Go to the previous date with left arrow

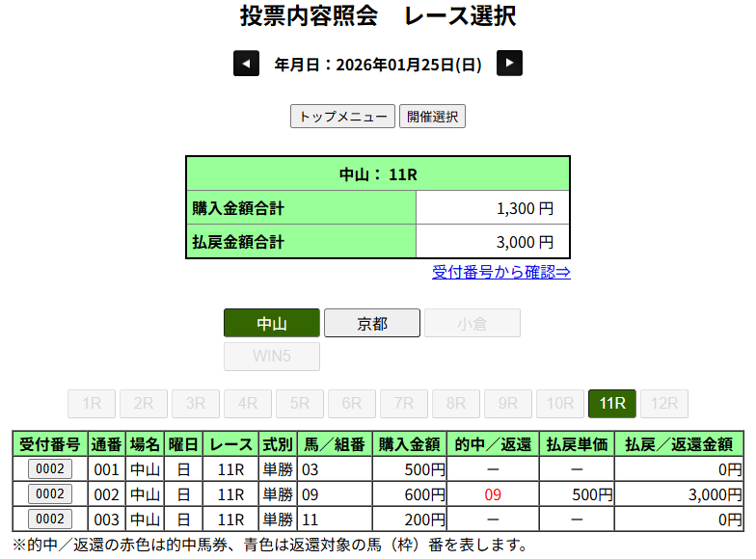[x=246, y=64]
